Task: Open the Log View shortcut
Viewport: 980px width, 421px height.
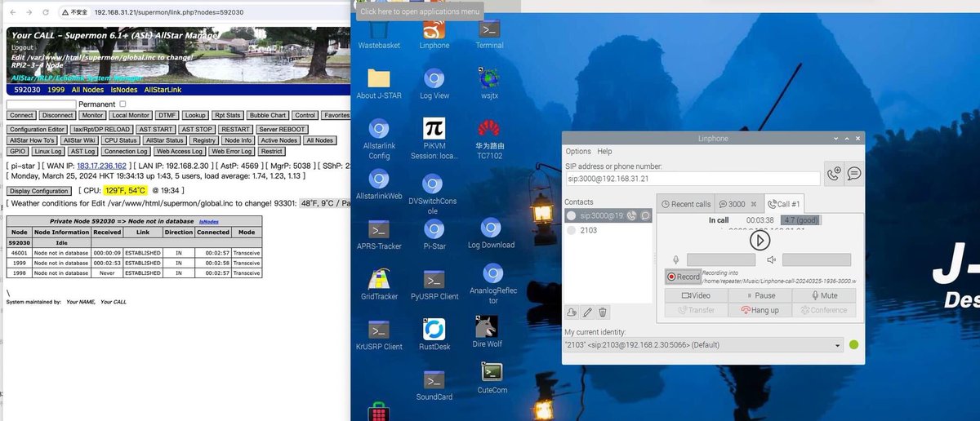Action: tap(434, 84)
